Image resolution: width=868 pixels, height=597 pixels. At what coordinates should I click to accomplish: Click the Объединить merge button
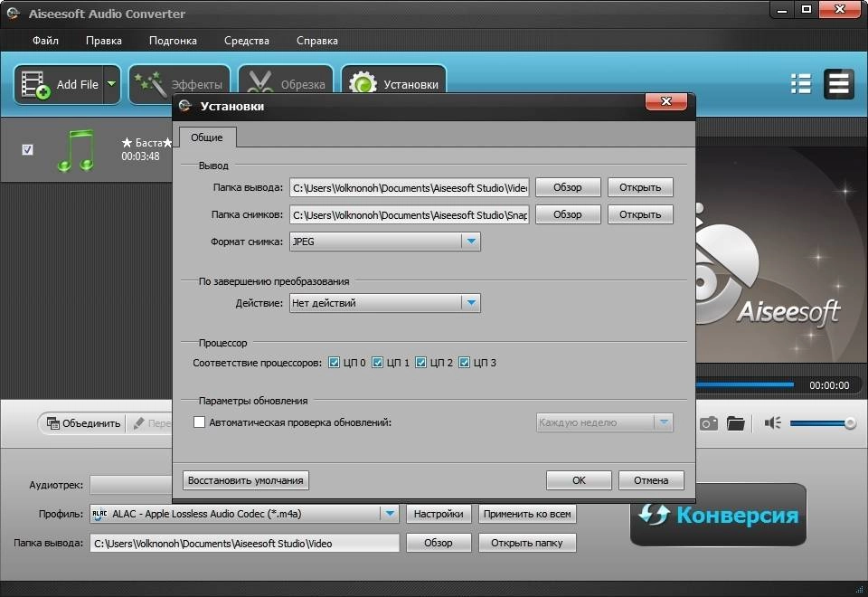coord(83,423)
